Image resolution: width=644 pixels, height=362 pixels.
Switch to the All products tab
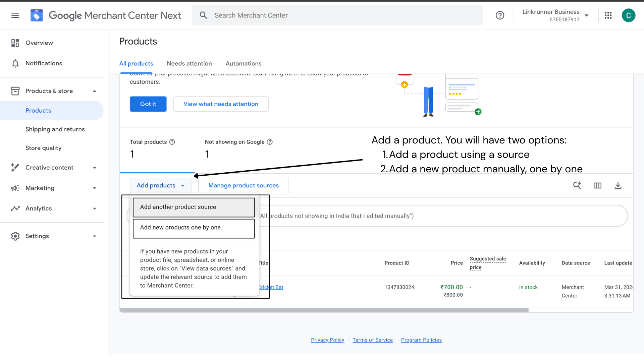136,63
